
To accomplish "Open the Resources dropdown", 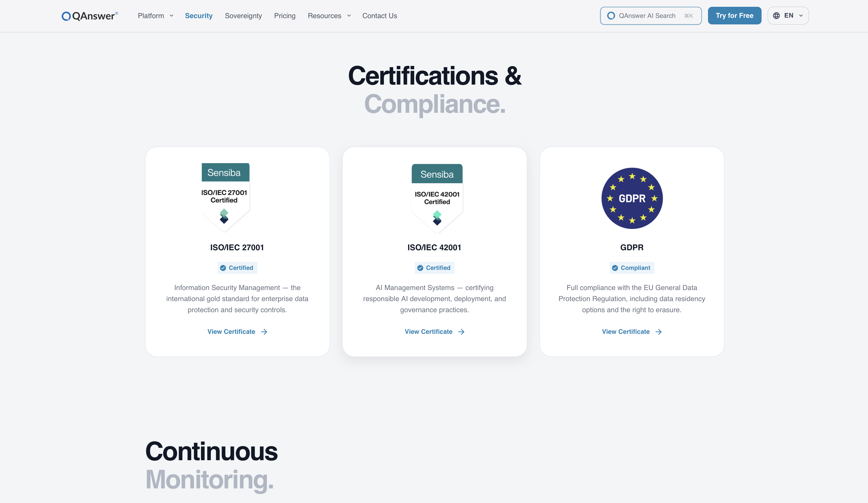I will pos(329,16).
